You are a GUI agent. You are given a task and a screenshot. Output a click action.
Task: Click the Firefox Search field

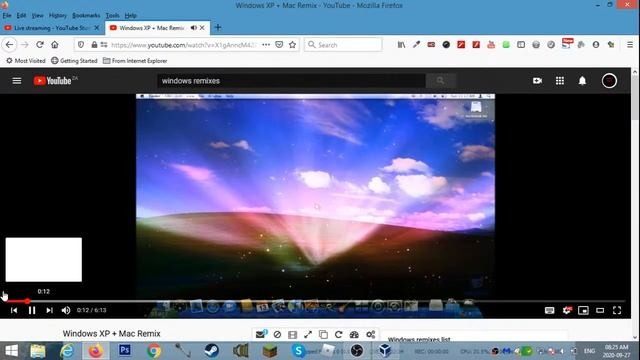[343, 44]
